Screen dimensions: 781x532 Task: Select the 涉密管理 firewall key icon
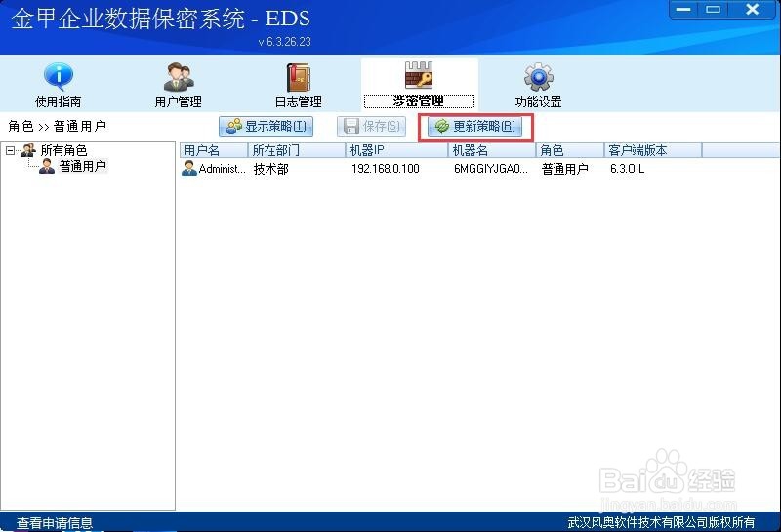tap(419, 75)
